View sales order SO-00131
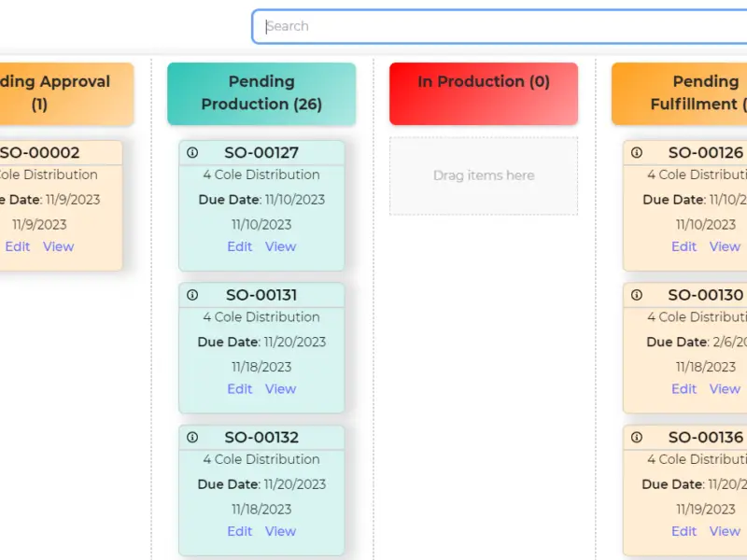The height and width of the screenshot is (560, 747). [x=281, y=389]
